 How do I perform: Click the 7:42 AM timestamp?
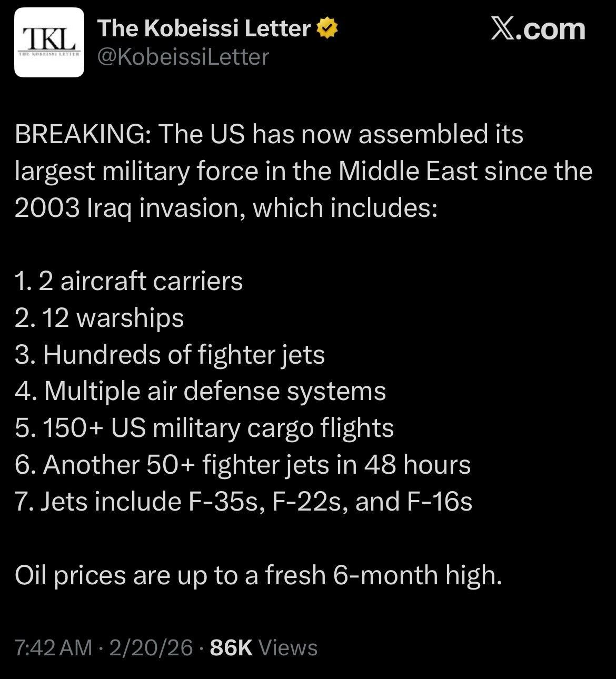pos(53,648)
